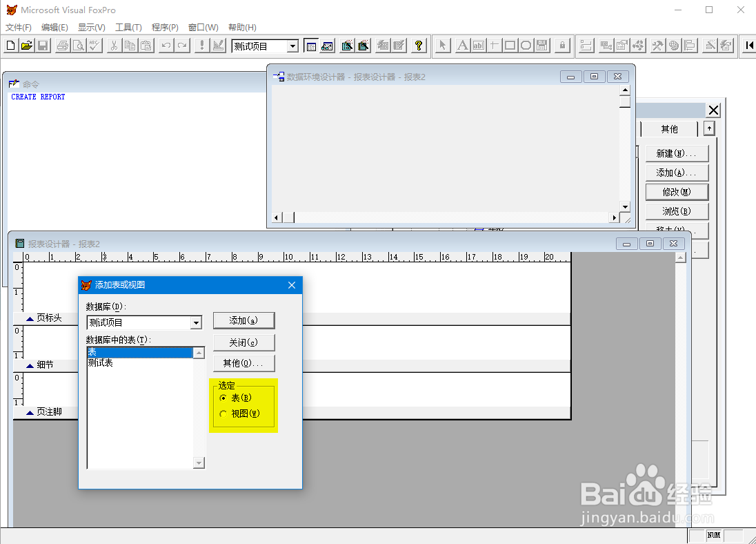756x544 pixels.
Task: Click the Cut scissors icon
Action: 114,46
